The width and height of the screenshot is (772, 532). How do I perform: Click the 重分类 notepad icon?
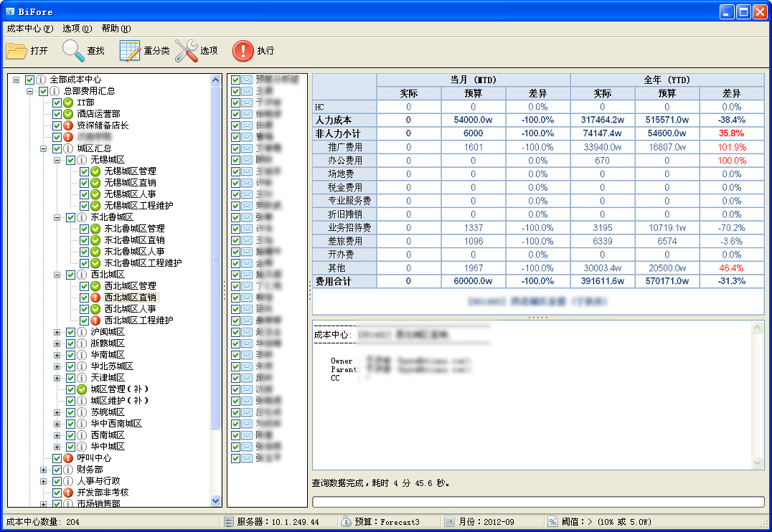130,51
